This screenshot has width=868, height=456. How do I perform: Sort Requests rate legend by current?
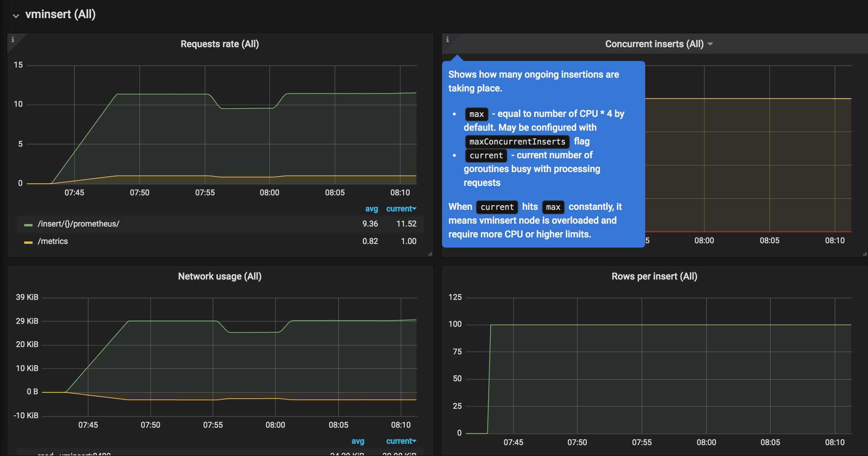coord(401,209)
